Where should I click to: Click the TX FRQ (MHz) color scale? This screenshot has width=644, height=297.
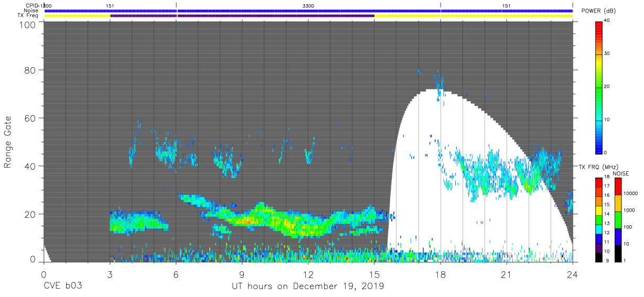[599, 219]
